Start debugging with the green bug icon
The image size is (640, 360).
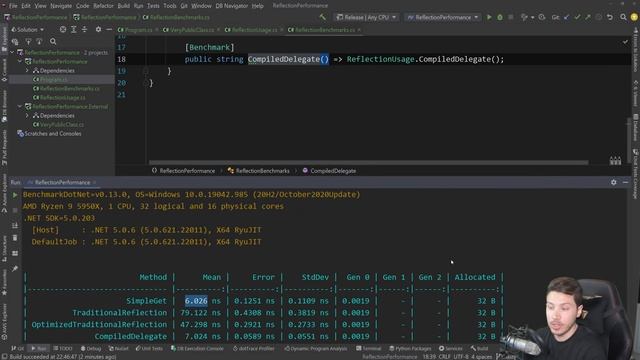500,17
